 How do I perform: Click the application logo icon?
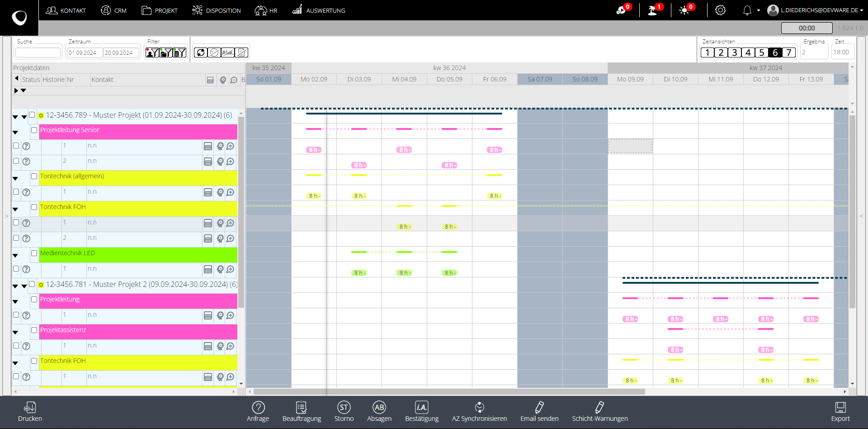coord(19,18)
